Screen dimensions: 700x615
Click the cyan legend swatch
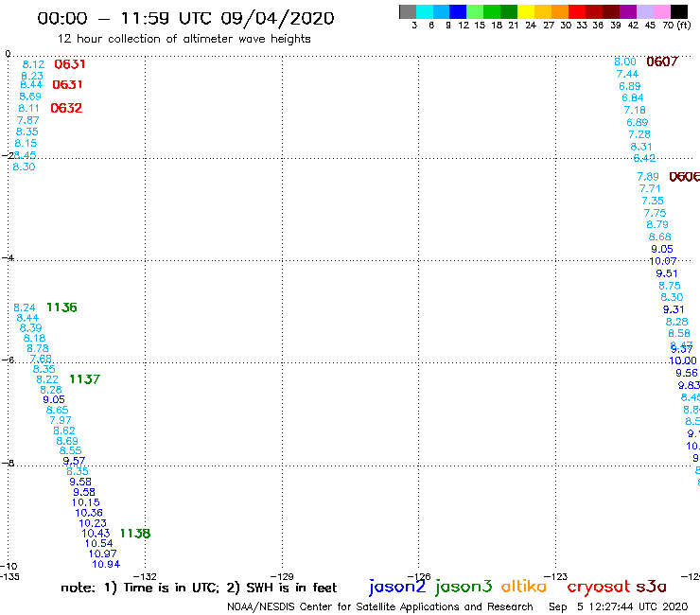coord(425,11)
